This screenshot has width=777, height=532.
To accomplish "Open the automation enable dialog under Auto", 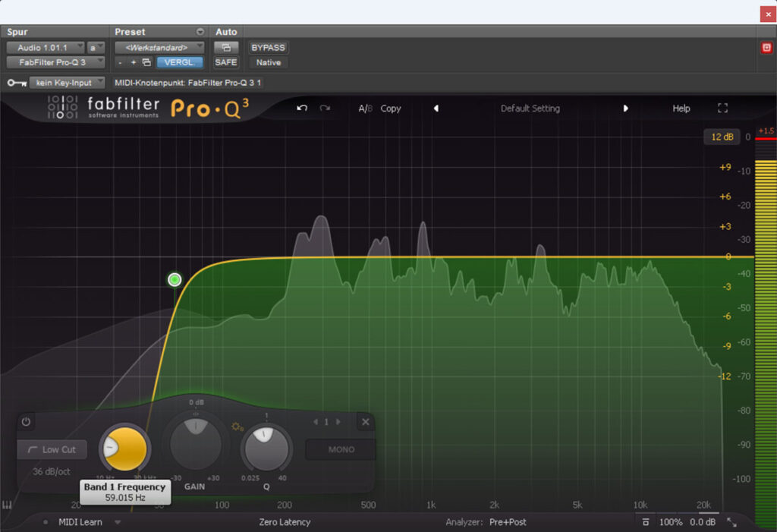I will point(226,48).
